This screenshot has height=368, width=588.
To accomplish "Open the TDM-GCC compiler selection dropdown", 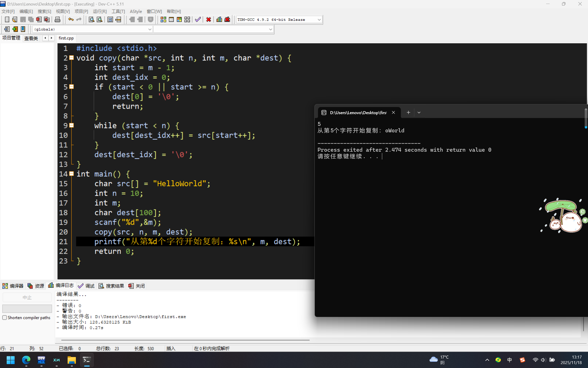I will [x=319, y=20].
